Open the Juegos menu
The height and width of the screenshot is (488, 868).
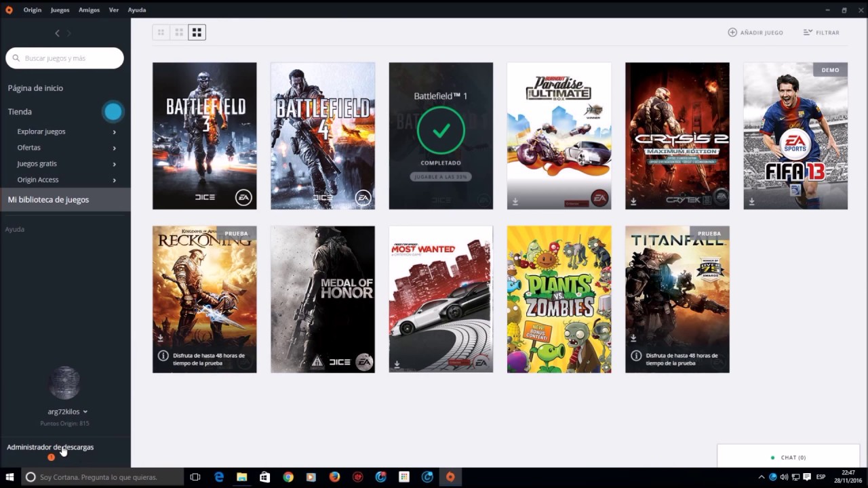pyautogui.click(x=60, y=10)
